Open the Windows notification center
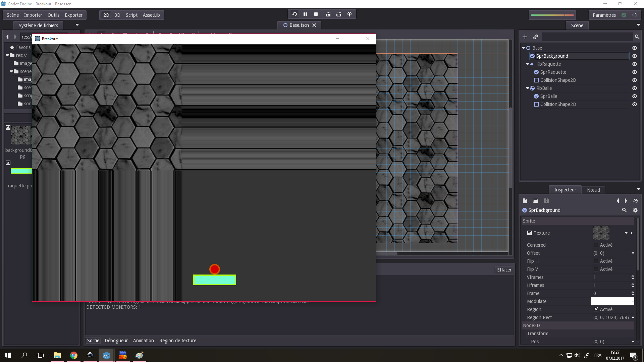 click(633, 355)
